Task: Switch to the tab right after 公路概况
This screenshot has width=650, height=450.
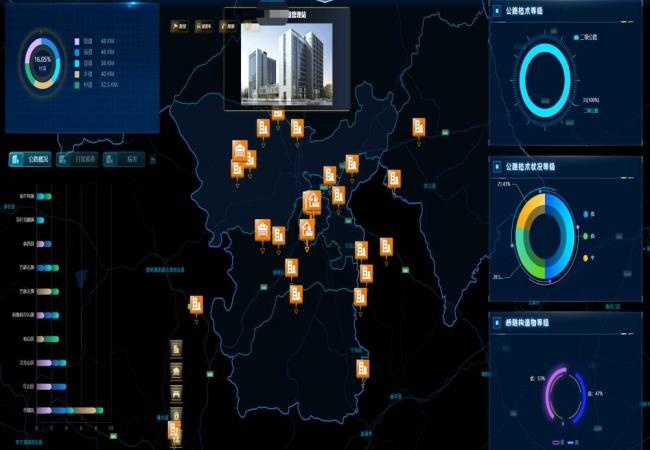Action: 77,159
